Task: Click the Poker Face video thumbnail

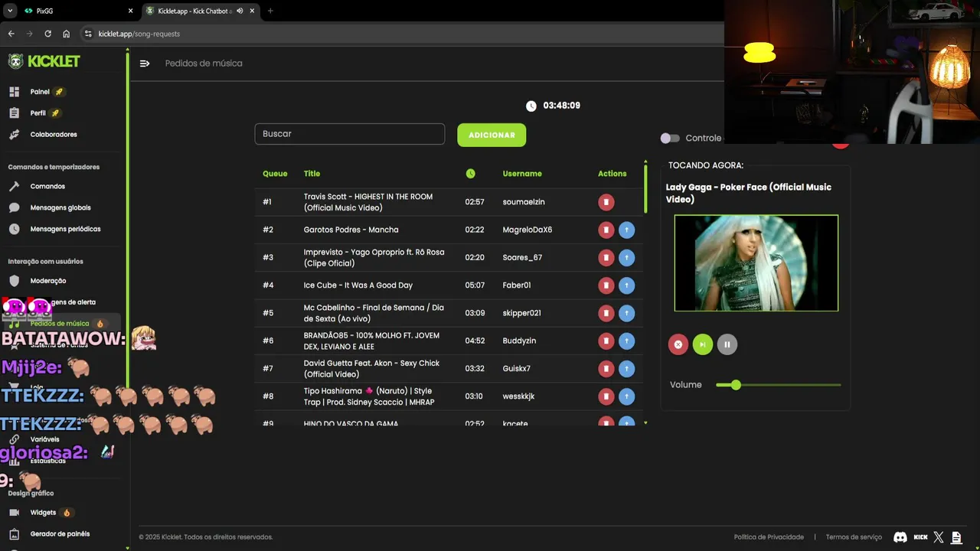Action: (x=756, y=262)
